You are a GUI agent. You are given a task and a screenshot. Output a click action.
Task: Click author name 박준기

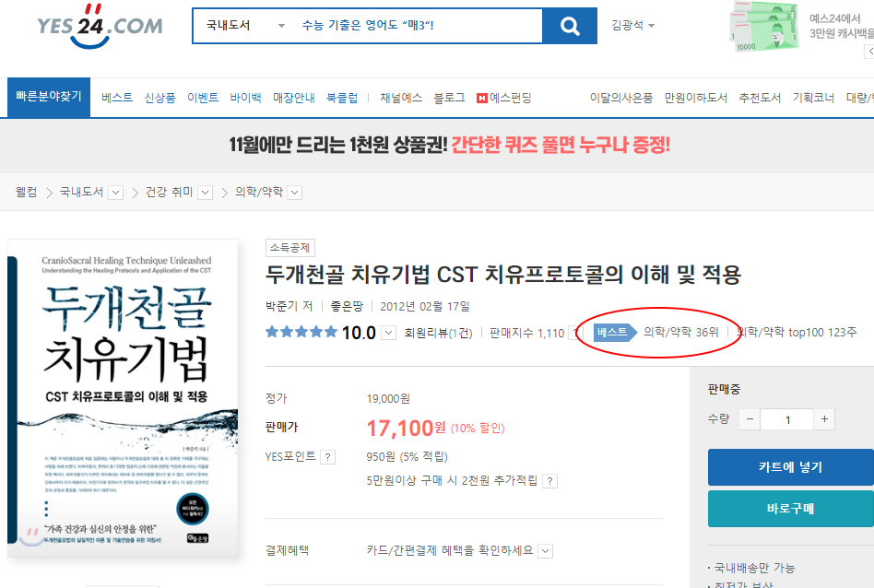click(282, 307)
